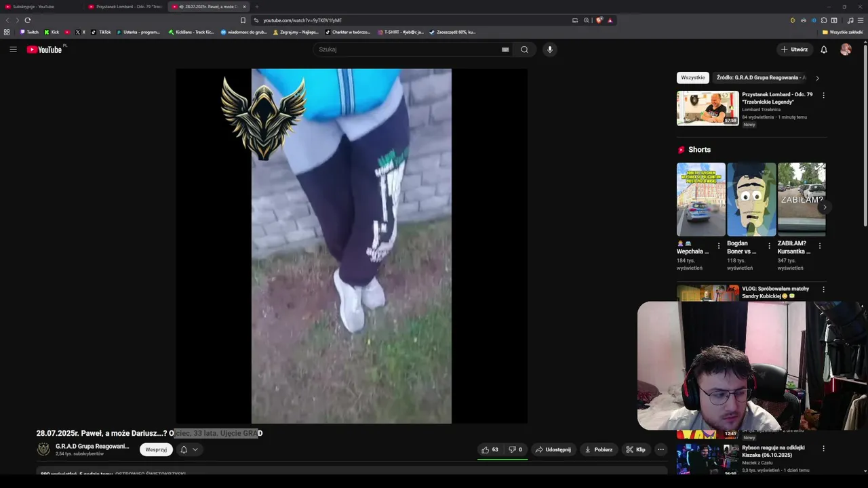The image size is (868, 488).
Task: Click the magnifier search button
Action: [x=524, y=49]
